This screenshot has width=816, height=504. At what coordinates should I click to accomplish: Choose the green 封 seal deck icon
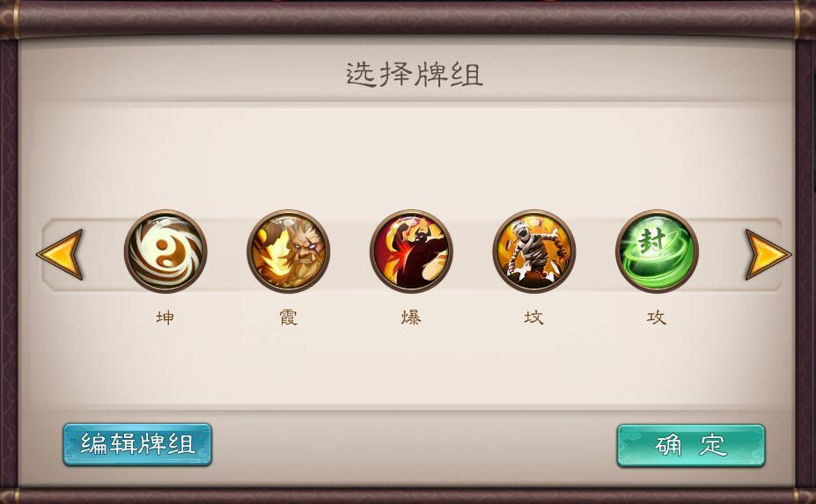pos(657,252)
